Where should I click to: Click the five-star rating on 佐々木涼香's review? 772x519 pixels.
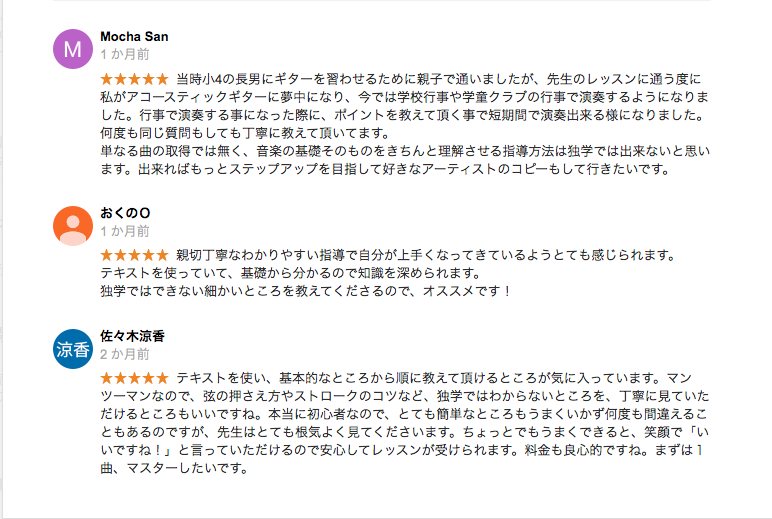(135, 379)
